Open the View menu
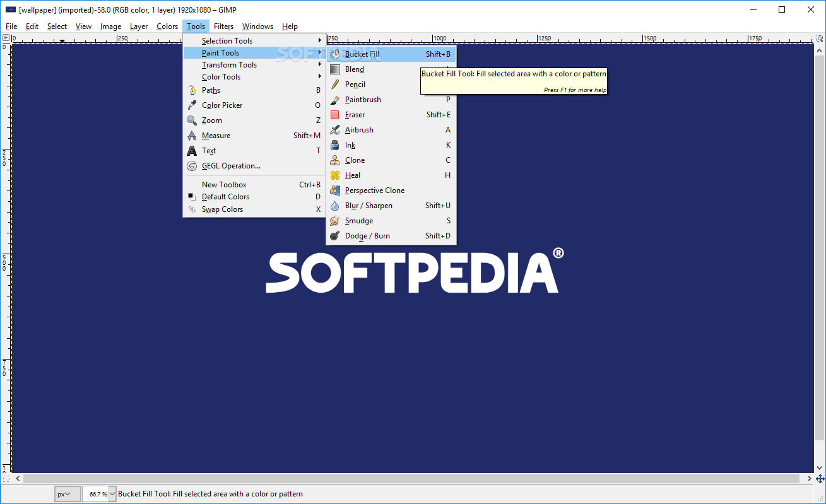 [83, 26]
